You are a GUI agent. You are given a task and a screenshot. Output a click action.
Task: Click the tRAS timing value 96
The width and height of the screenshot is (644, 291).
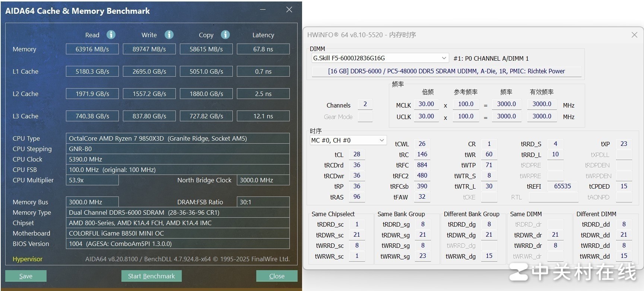(357, 197)
